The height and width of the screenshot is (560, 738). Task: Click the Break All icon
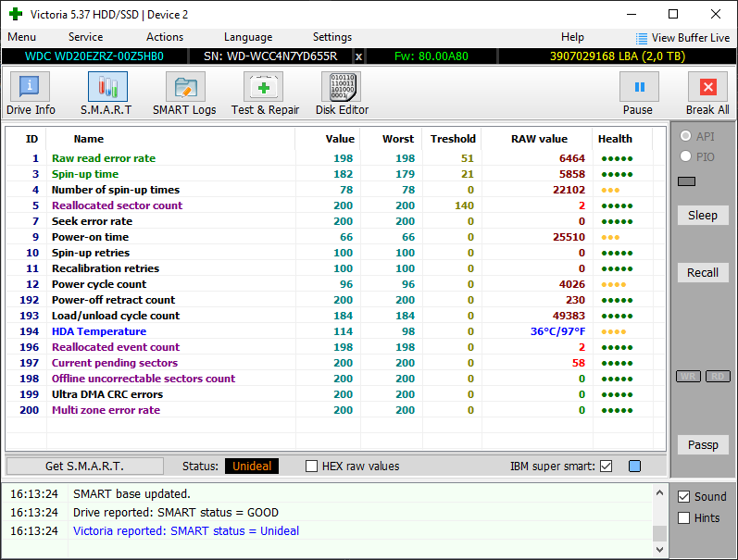pos(707,94)
